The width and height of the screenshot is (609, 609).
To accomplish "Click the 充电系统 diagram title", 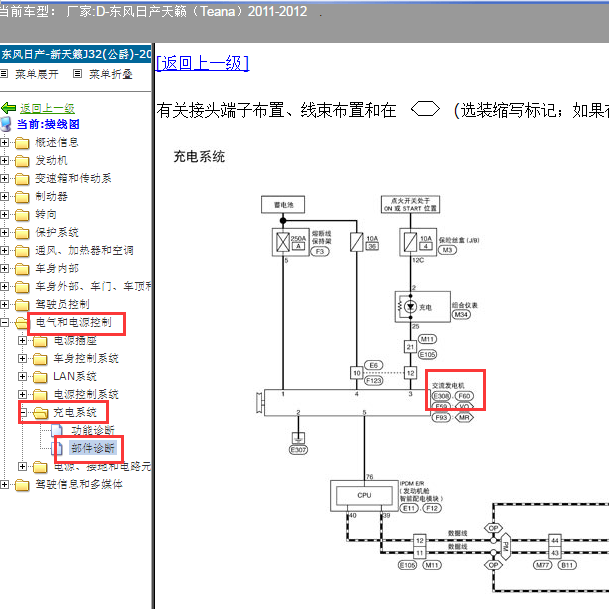I will pyautogui.click(x=199, y=157).
